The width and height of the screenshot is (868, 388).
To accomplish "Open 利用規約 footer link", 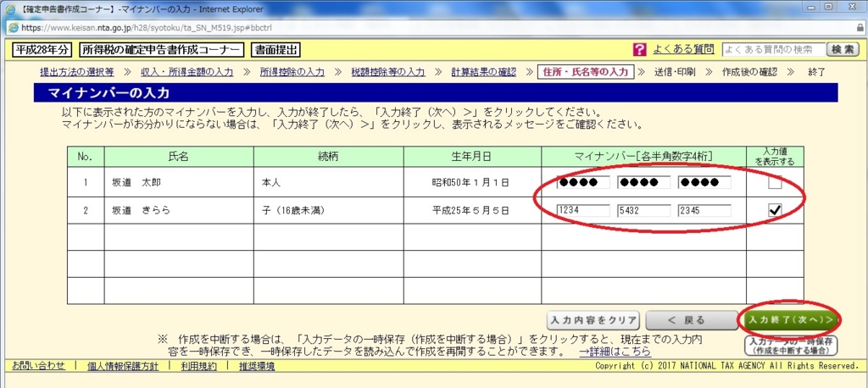I will click(198, 366).
